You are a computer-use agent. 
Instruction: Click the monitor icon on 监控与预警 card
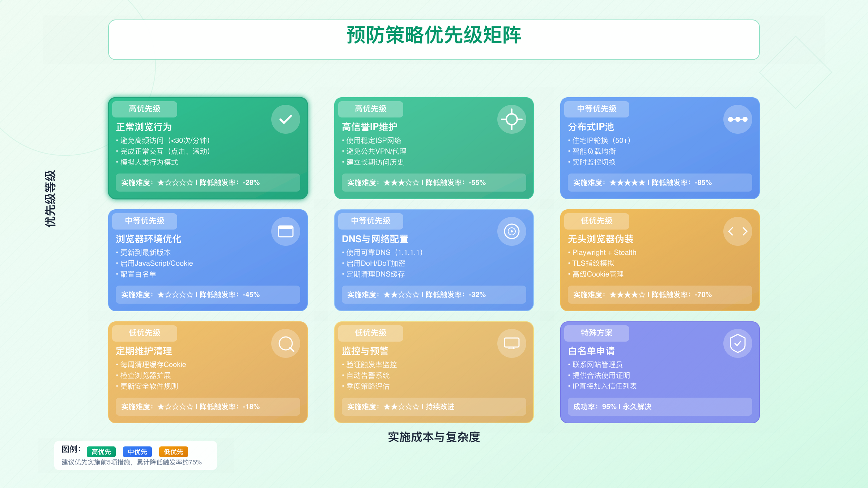511,343
